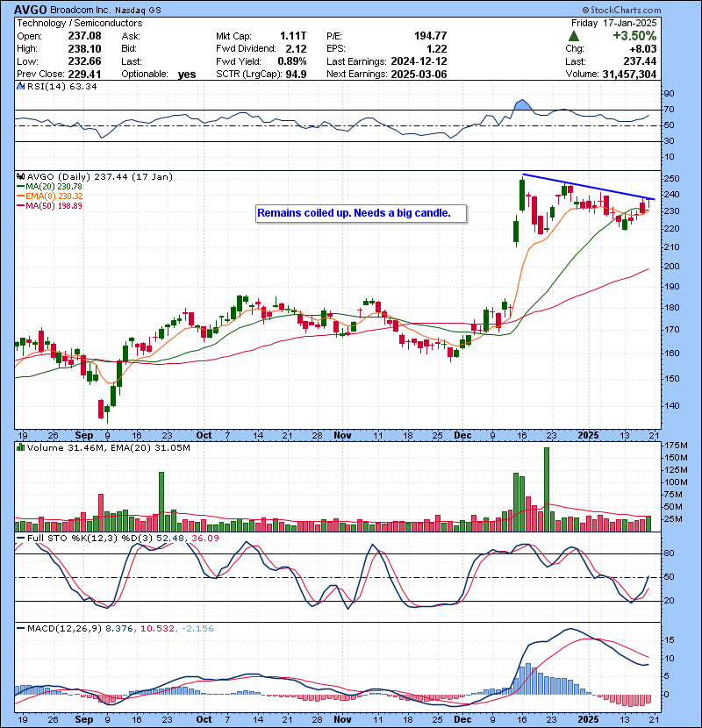Click the tallest green volume bar in December

pyautogui.click(x=547, y=489)
